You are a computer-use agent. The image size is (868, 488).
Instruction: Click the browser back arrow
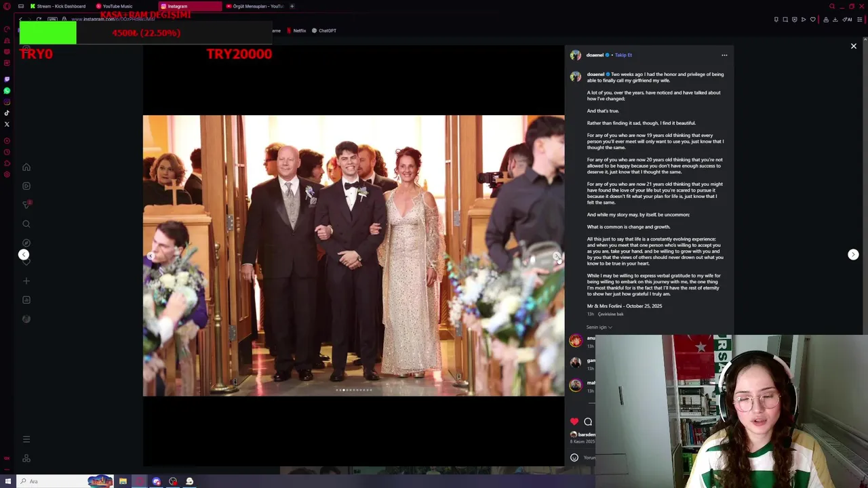click(x=21, y=19)
